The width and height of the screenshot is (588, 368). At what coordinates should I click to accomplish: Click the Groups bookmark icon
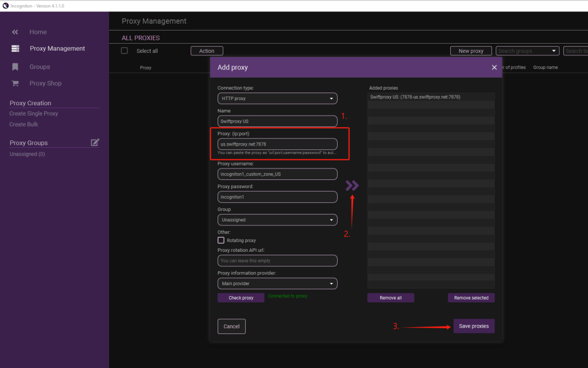pyautogui.click(x=15, y=67)
